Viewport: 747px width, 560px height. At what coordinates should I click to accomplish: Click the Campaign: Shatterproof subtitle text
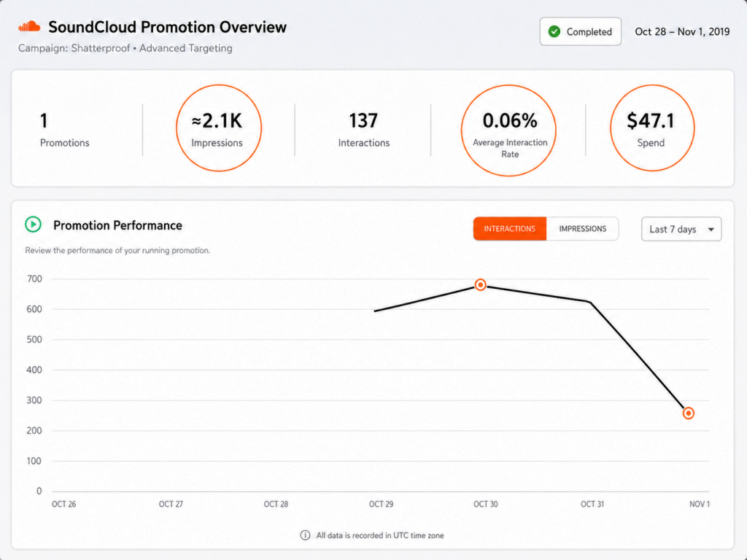pyautogui.click(x=125, y=48)
